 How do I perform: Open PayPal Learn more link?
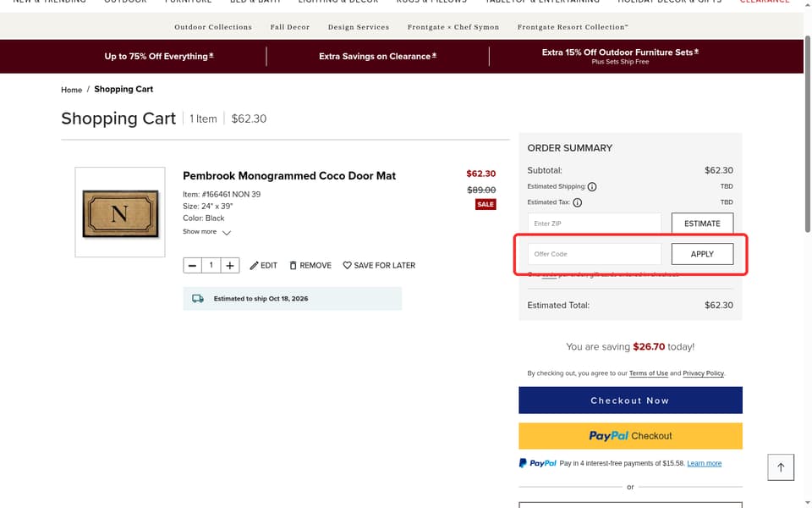click(704, 463)
